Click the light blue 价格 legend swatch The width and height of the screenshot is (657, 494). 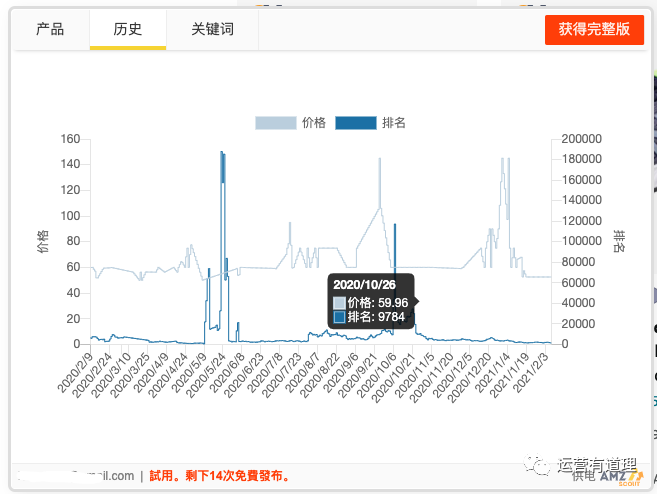tap(276, 123)
